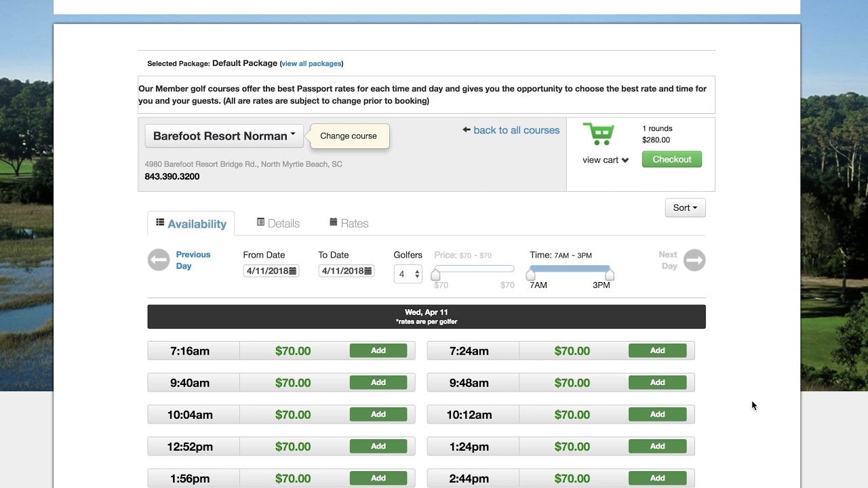The image size is (868, 488).
Task: Switch to the Availability tab
Action: 191,224
